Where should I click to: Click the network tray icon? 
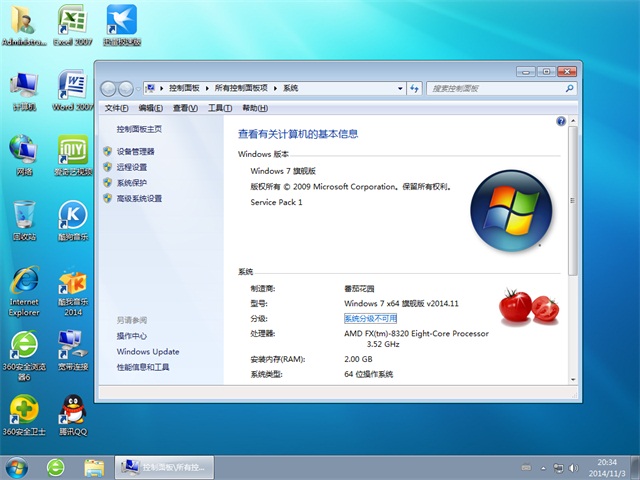(x=558, y=468)
